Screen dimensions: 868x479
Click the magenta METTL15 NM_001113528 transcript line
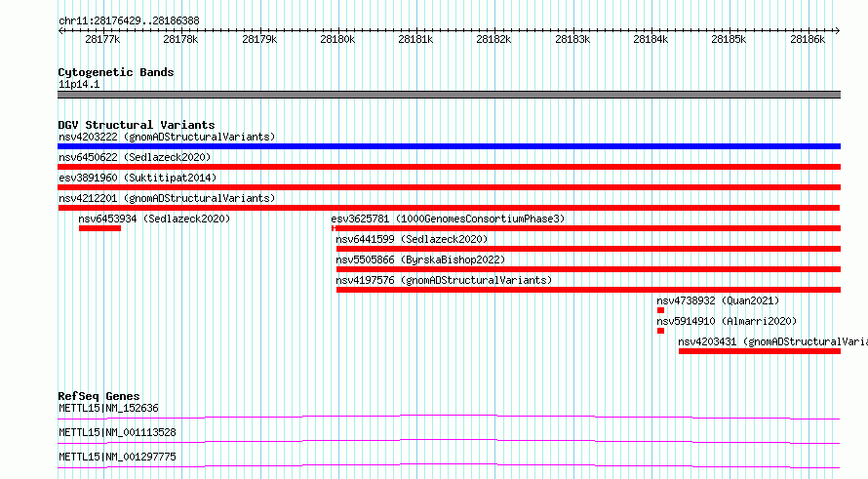449,441
